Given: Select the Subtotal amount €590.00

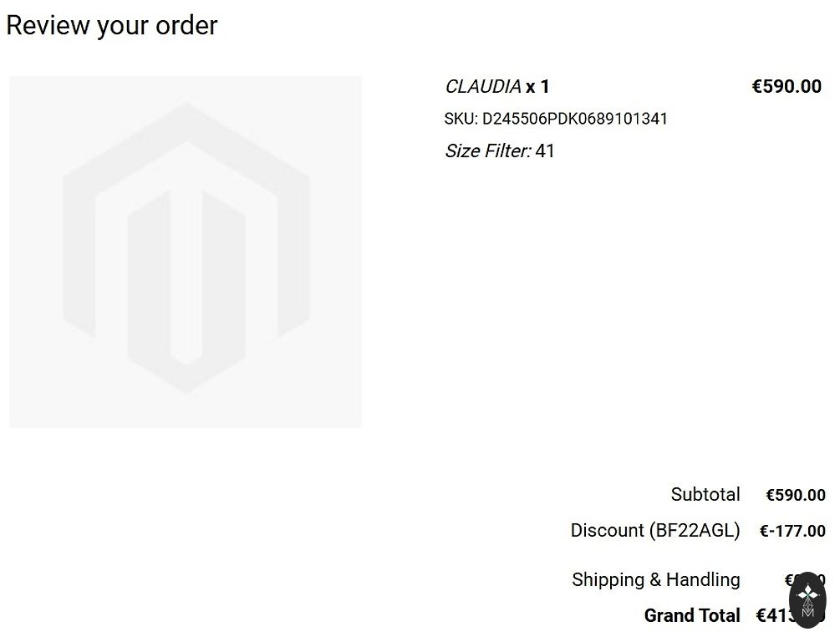Looking at the screenshot, I should tap(796, 496).
